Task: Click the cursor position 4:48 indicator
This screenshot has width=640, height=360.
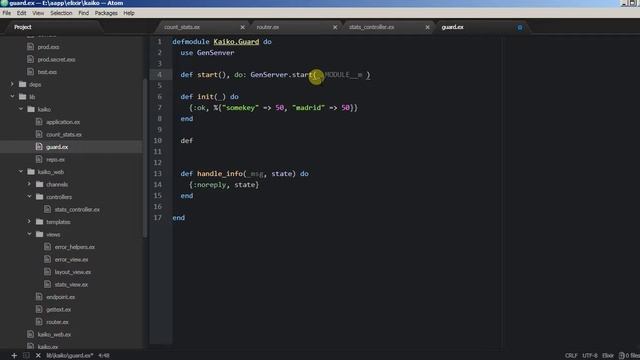Action: click(x=104, y=356)
